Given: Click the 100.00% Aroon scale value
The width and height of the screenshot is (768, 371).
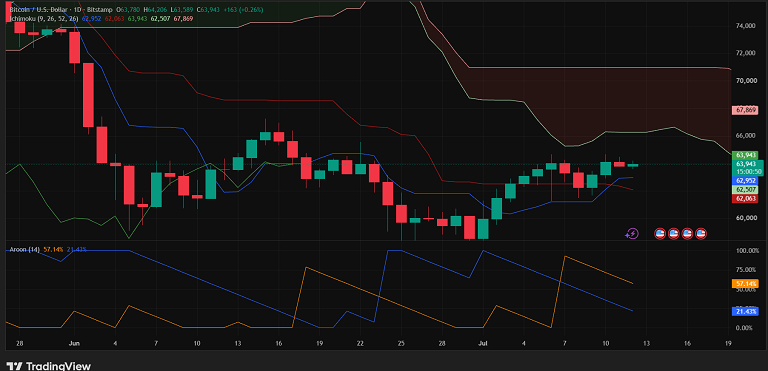Looking at the screenshot, I should [747, 250].
